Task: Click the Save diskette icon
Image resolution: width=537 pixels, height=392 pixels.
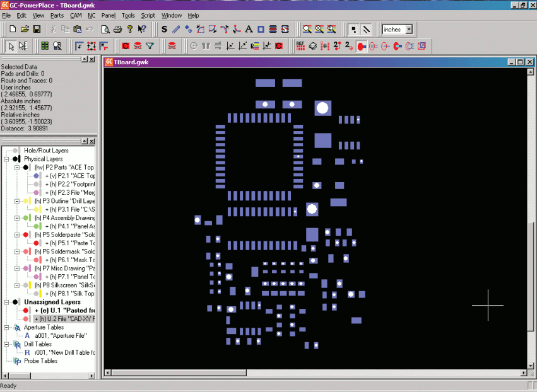Action: (x=37, y=29)
